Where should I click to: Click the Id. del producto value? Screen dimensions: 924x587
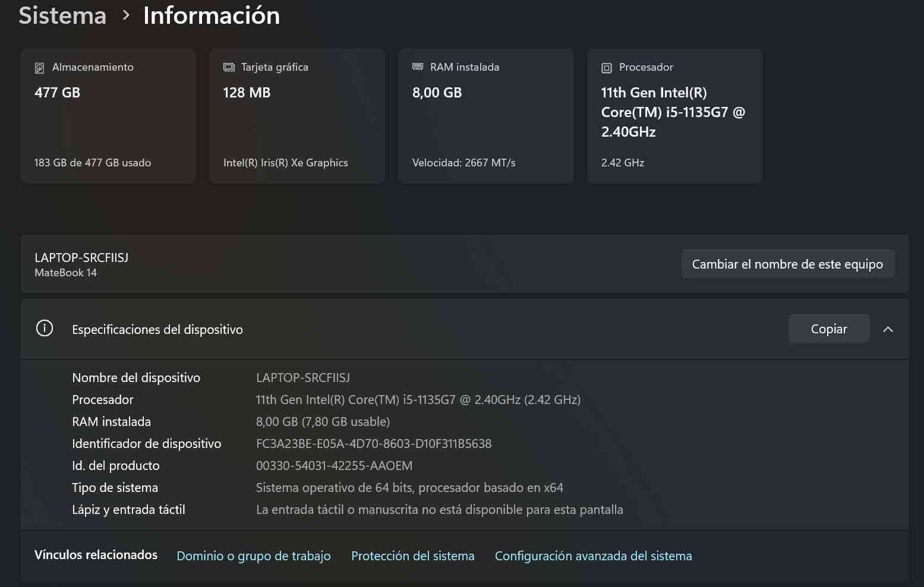click(x=333, y=465)
